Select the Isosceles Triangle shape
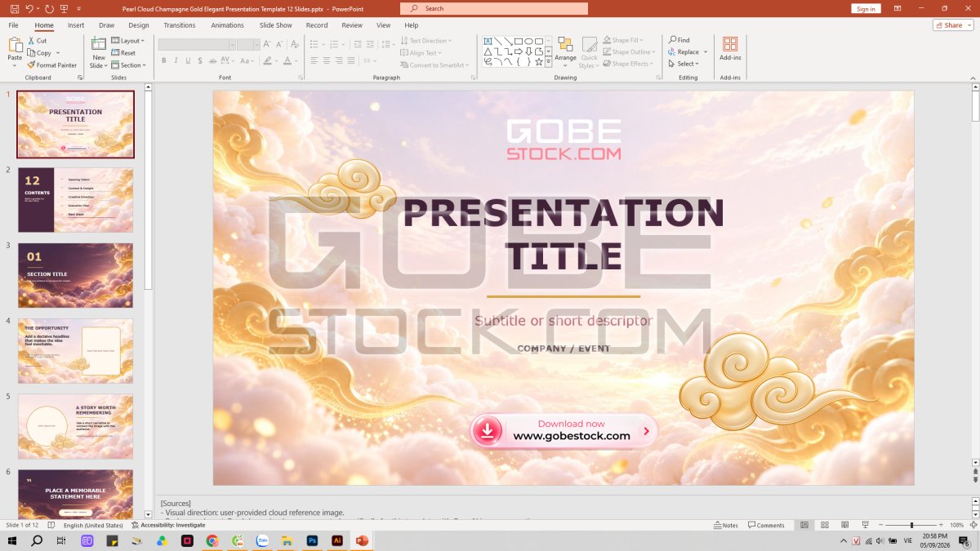The height and width of the screenshot is (551, 980). [488, 51]
